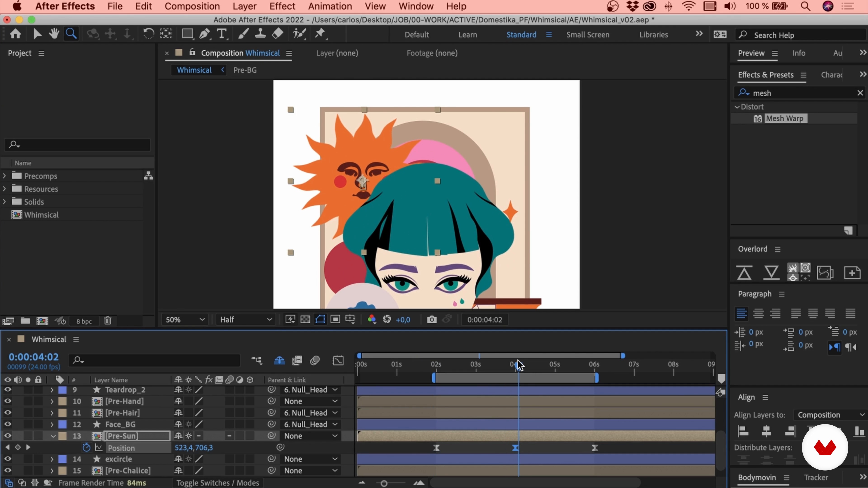Open the Animation menu
Viewport: 868px width, 488px height.
click(330, 6)
